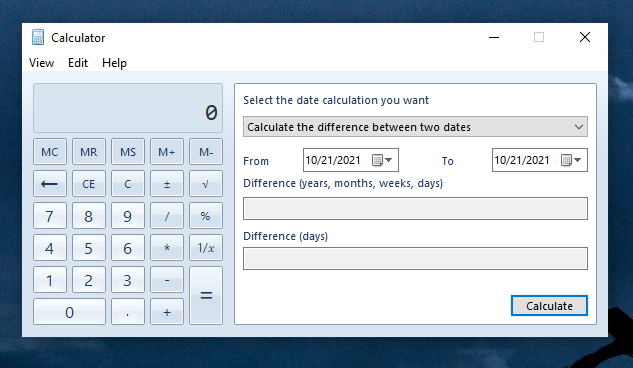Click the plus-minus sign key
Screen dimensions: 633x368
pyautogui.click(x=167, y=184)
